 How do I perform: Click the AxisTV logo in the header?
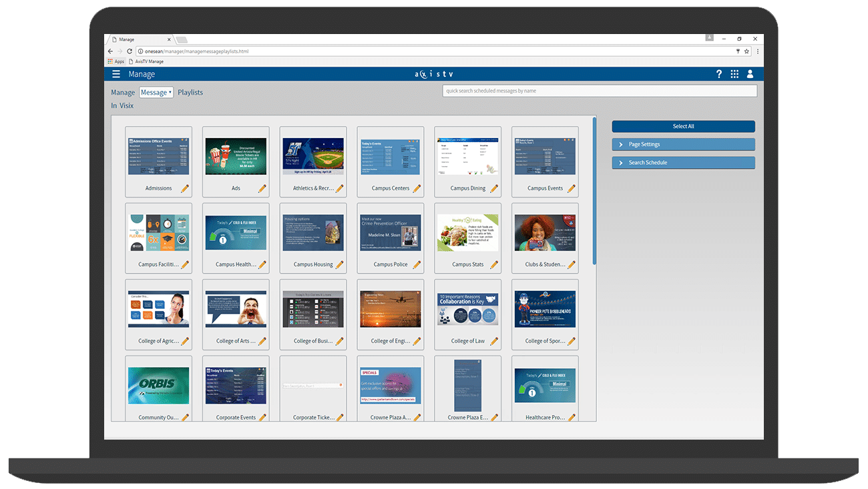434,74
